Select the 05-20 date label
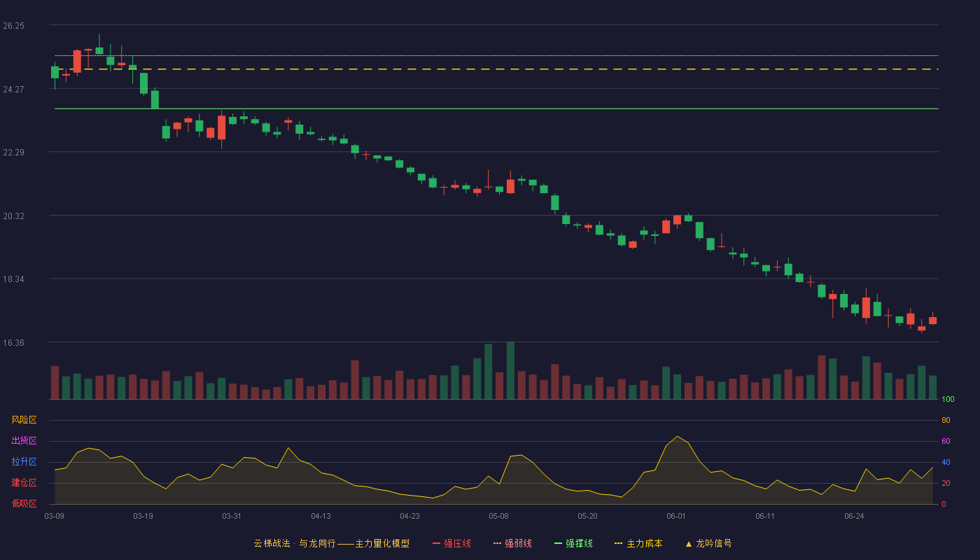980x560 pixels. point(587,516)
